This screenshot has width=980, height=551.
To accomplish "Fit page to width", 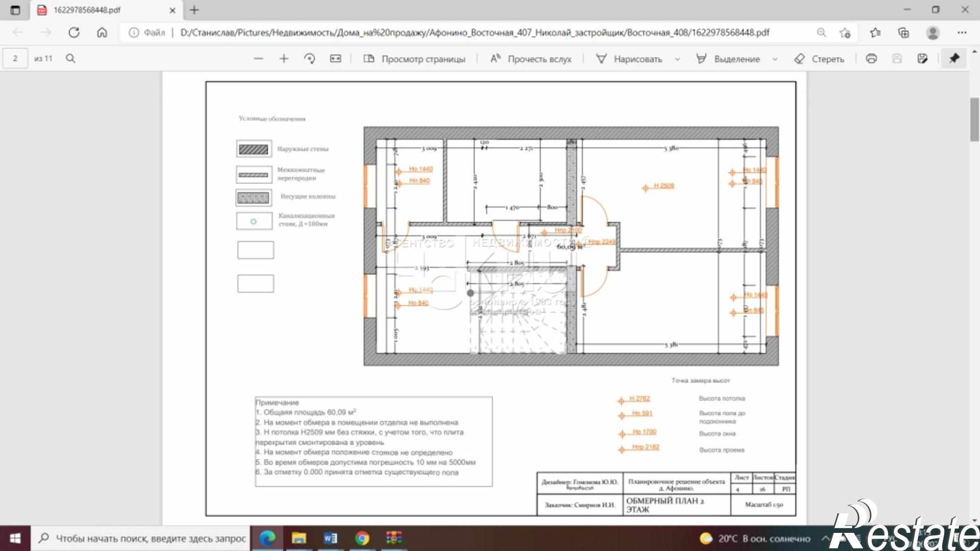I will click(335, 58).
